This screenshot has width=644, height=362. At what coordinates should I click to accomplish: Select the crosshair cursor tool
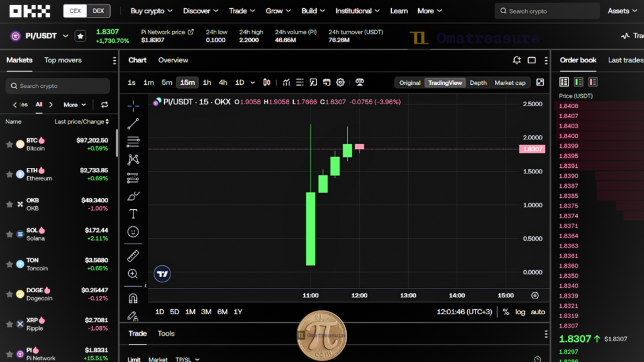tap(133, 106)
